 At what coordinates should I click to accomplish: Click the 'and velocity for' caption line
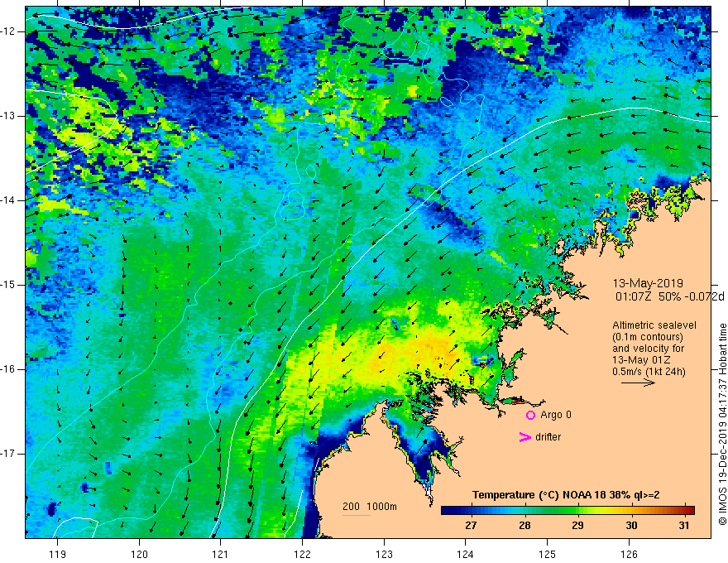[648, 349]
